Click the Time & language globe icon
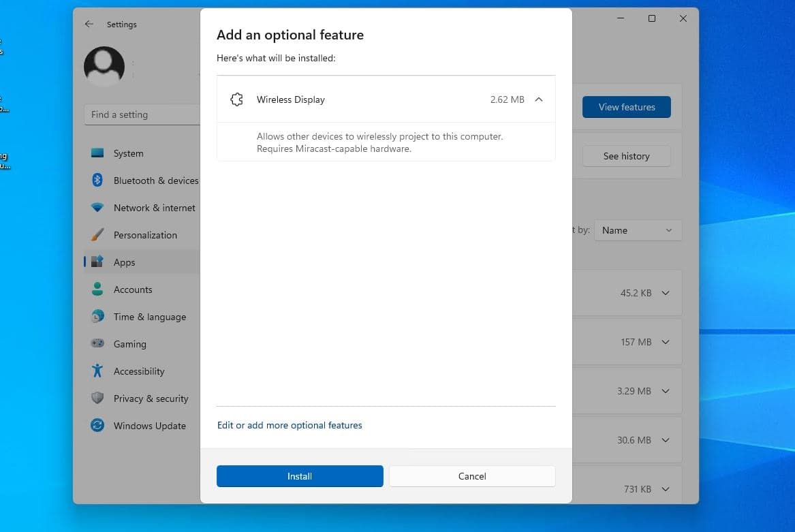Viewport: 795px width, 532px height. (x=97, y=317)
